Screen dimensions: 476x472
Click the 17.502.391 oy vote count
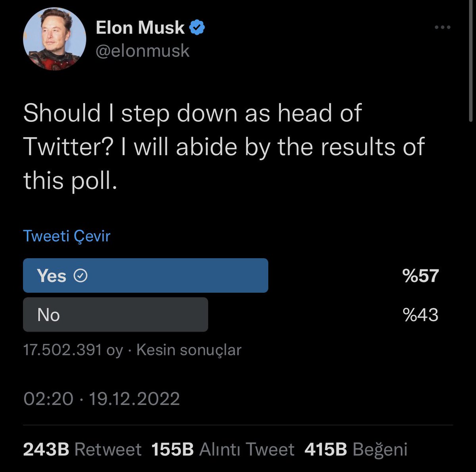[x=73, y=350]
